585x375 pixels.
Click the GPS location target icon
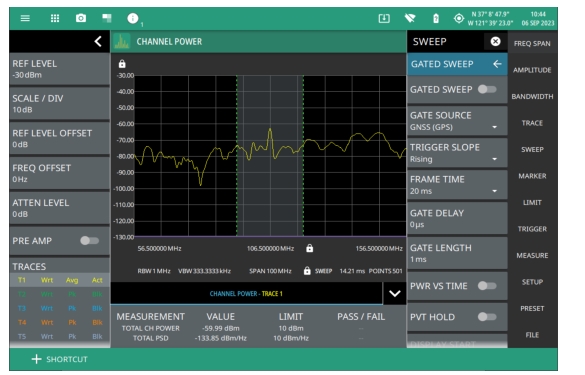459,18
